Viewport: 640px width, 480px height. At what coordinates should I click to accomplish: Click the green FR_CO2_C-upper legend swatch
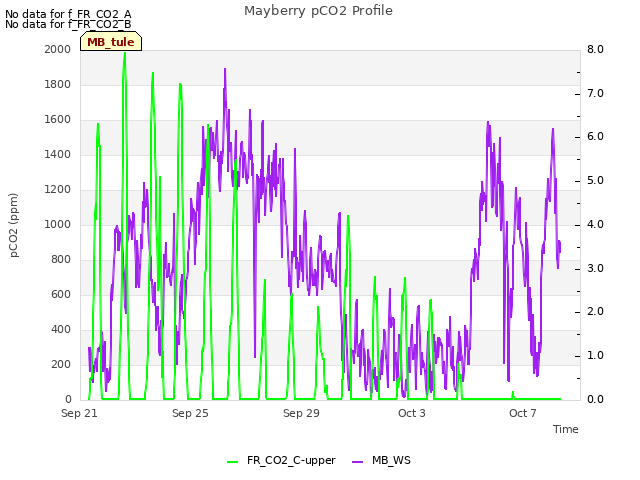[x=232, y=461]
